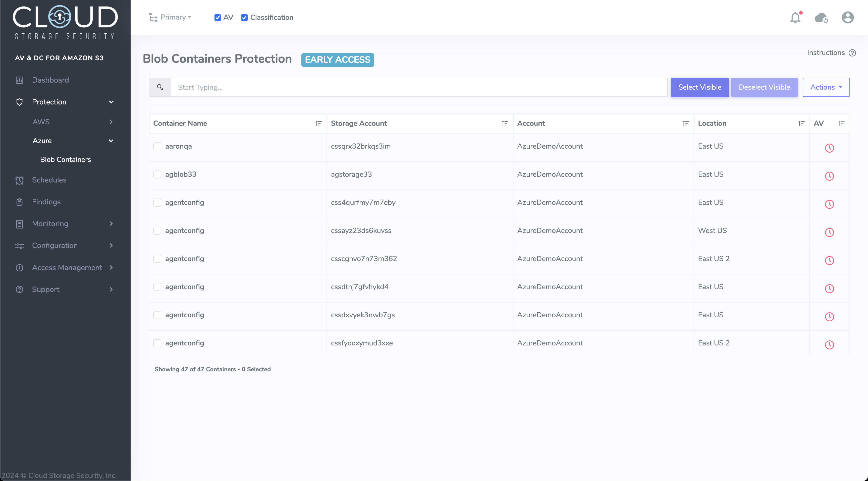Click the Early Access badge
868x481 pixels.
coord(338,59)
